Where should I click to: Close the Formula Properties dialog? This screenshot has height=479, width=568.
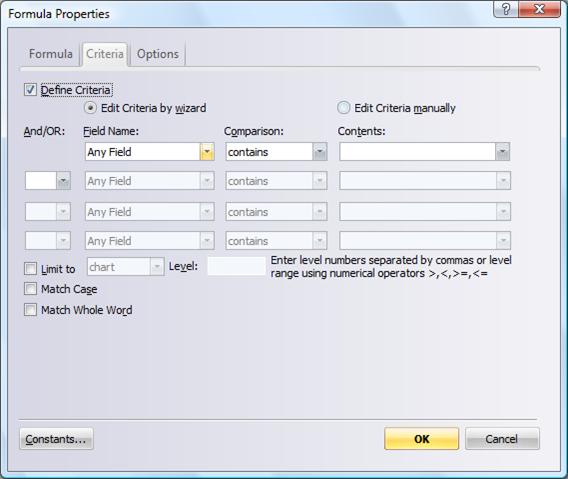[539, 9]
